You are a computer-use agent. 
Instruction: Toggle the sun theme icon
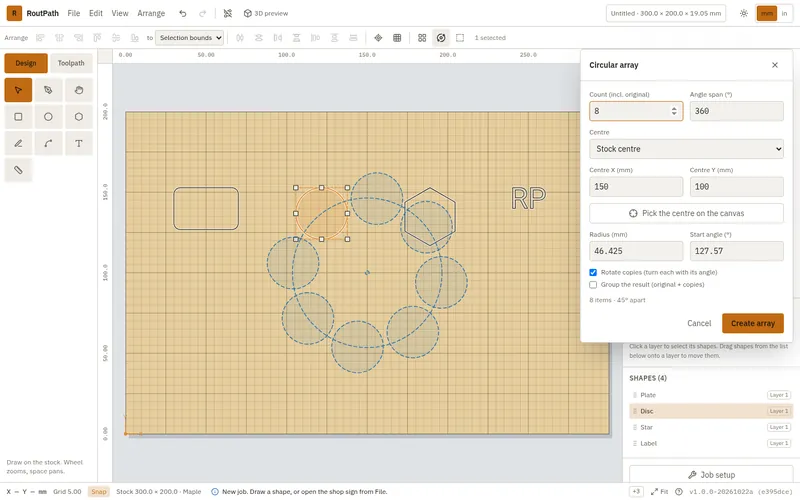pos(744,13)
